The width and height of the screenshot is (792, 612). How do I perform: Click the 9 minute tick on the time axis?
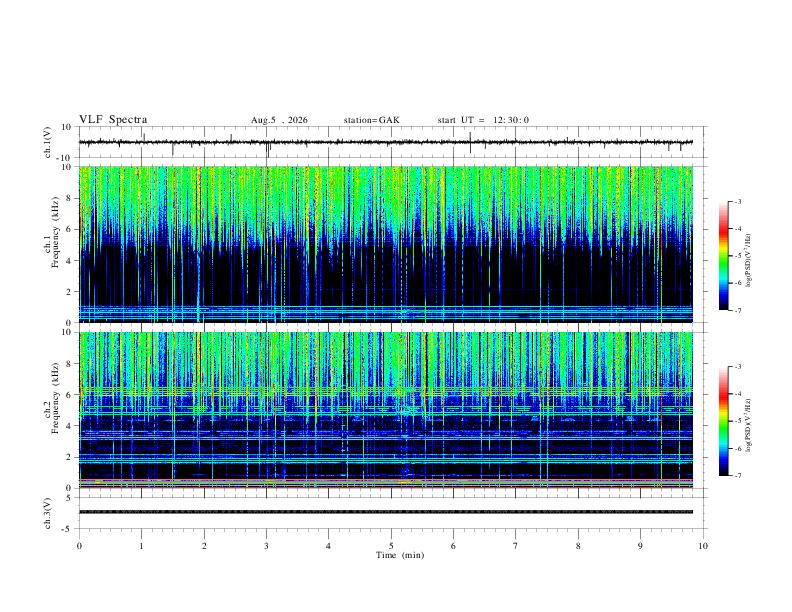pyautogui.click(x=640, y=546)
